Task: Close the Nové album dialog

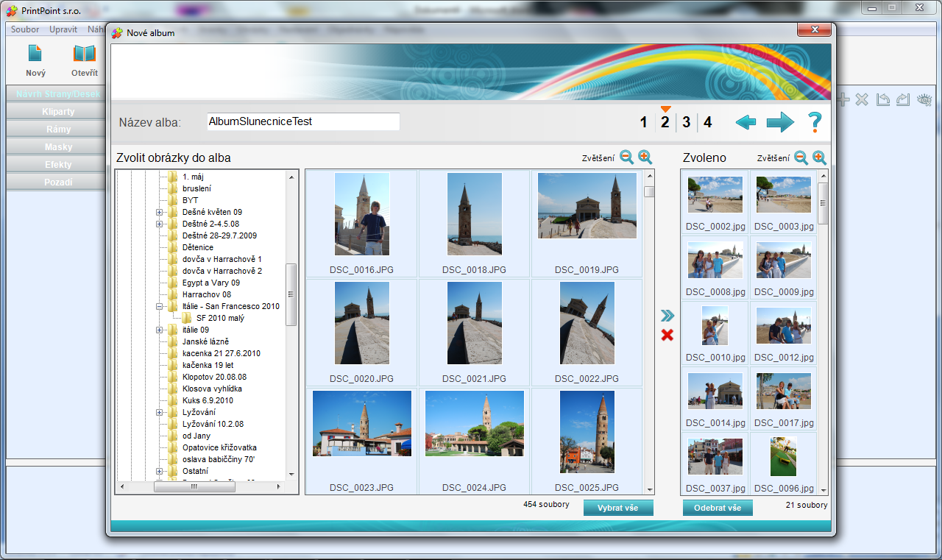Action: (815, 30)
